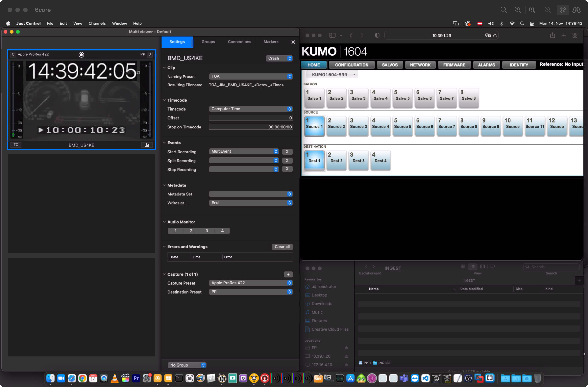Clear Stop Recording event with X button
588x387 pixels.
[x=287, y=169]
